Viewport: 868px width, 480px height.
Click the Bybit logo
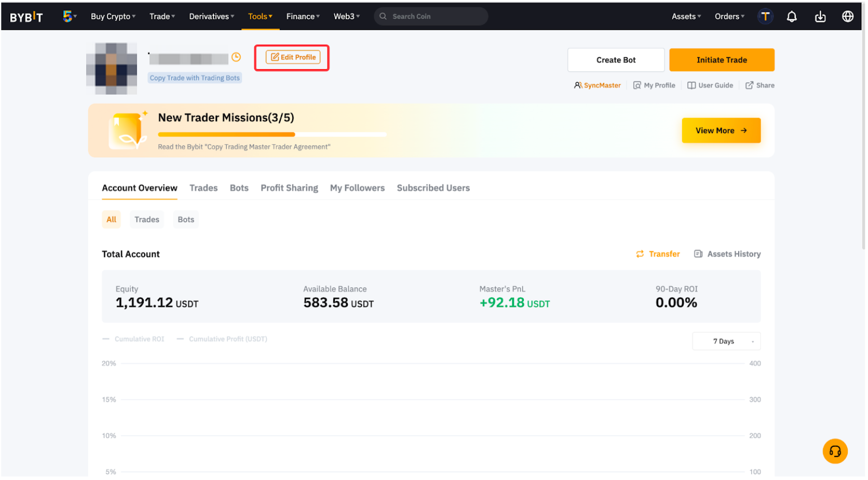[26, 17]
